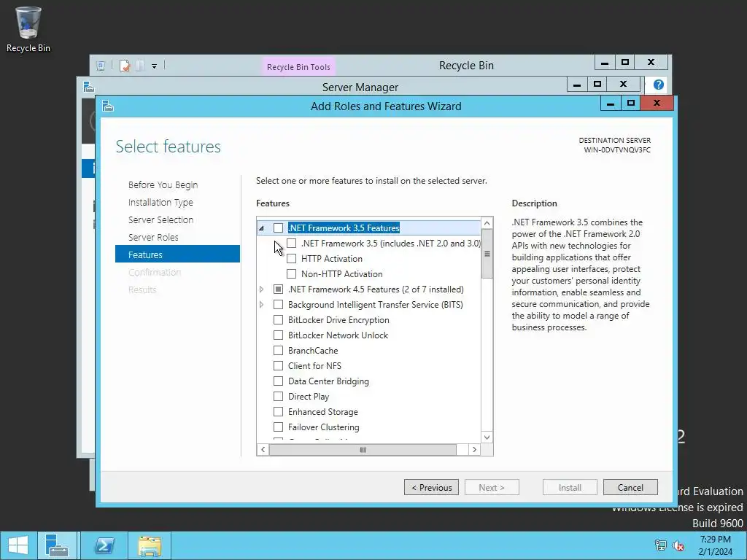Expand the Background Intelligent Transfer Service node

point(262,304)
